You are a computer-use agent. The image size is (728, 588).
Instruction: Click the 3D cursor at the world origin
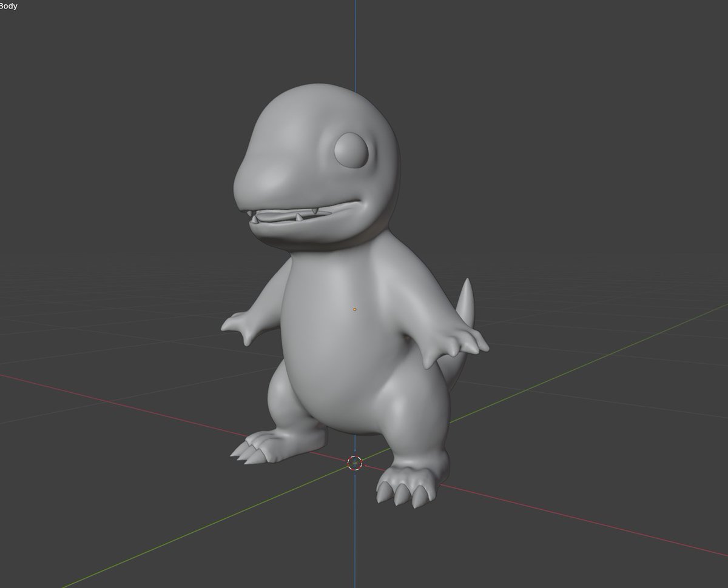pos(355,463)
